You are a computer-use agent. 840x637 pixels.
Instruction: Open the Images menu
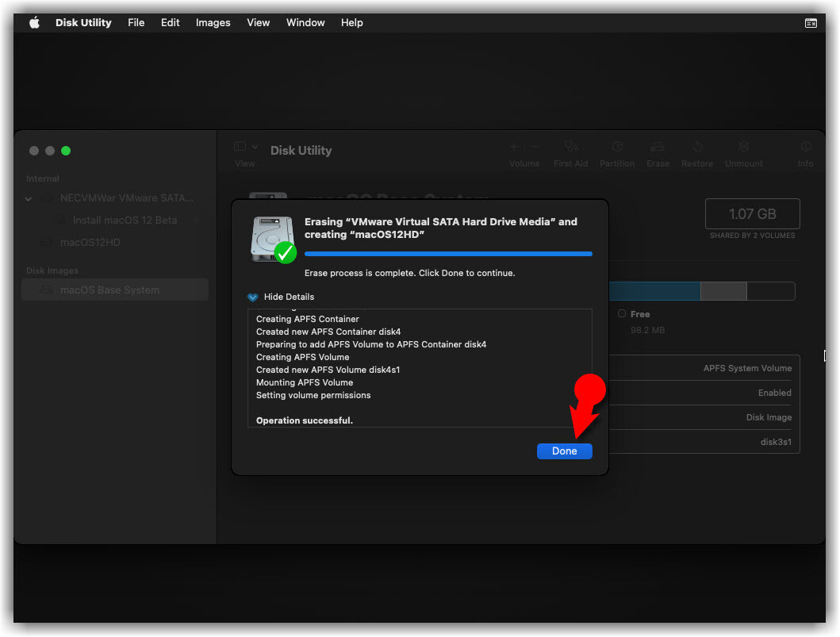213,22
